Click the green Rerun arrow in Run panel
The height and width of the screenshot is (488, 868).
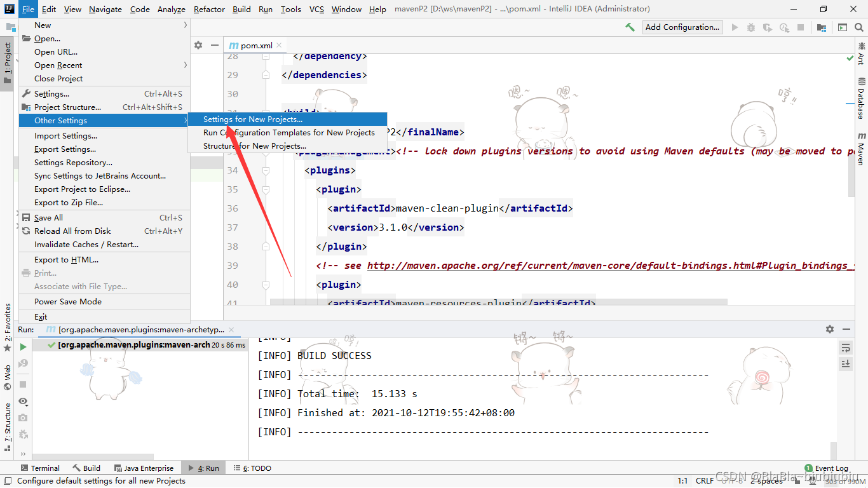[23, 347]
